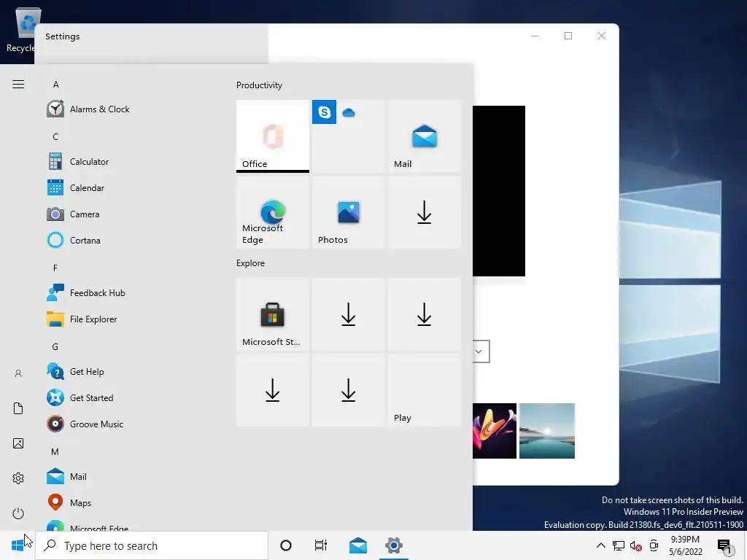This screenshot has width=747, height=560.
Task: Open the Microsoft Store tile
Action: [x=273, y=314]
